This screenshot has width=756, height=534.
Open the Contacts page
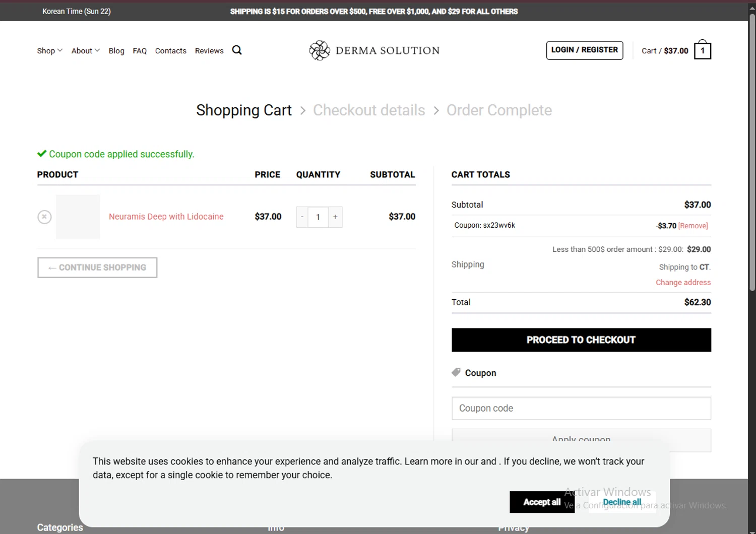[x=171, y=50]
